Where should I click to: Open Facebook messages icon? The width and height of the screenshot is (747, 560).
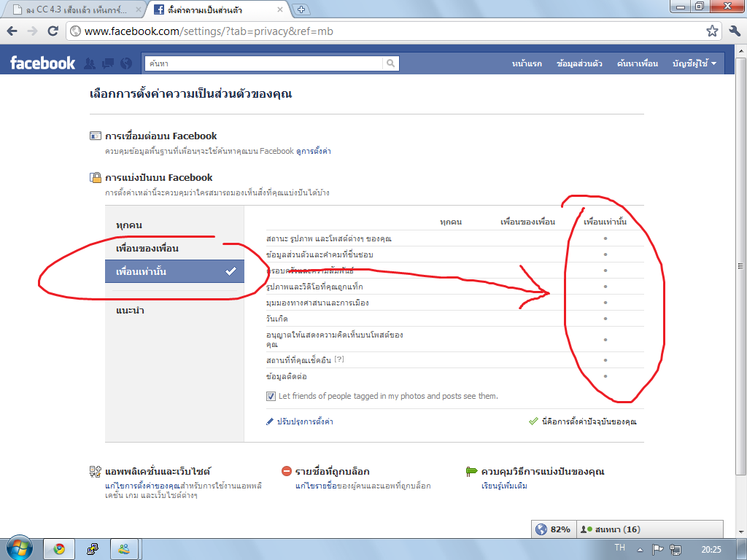click(x=108, y=63)
